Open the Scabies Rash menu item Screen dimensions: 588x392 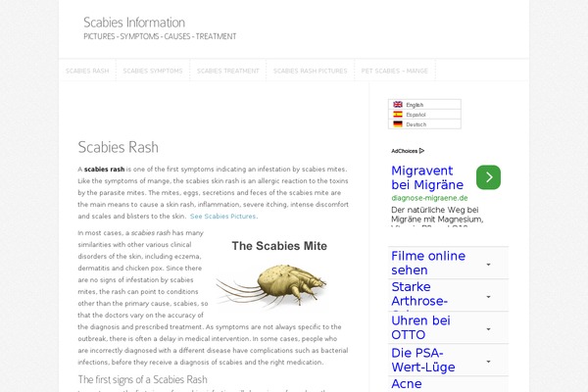(x=87, y=71)
